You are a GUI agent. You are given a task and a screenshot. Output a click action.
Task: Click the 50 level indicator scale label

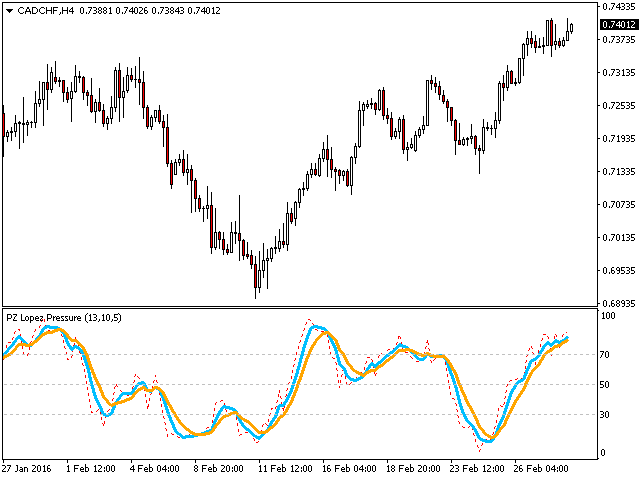[x=604, y=385]
